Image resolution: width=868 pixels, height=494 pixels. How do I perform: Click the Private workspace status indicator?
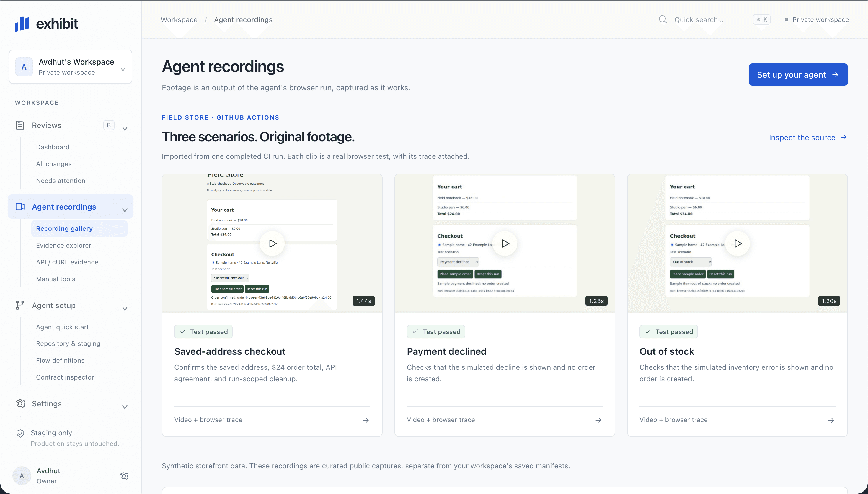coord(816,20)
